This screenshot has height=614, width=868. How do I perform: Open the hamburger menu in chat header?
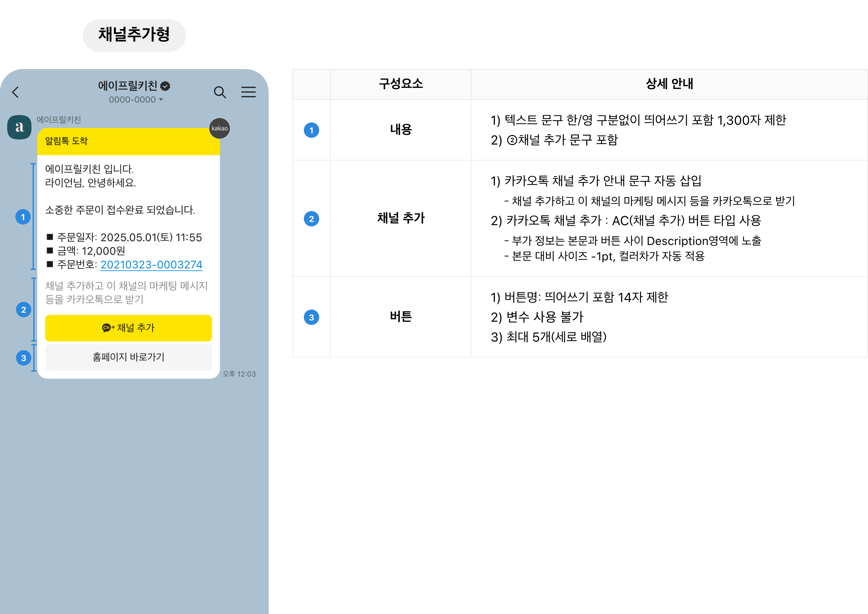(x=249, y=92)
